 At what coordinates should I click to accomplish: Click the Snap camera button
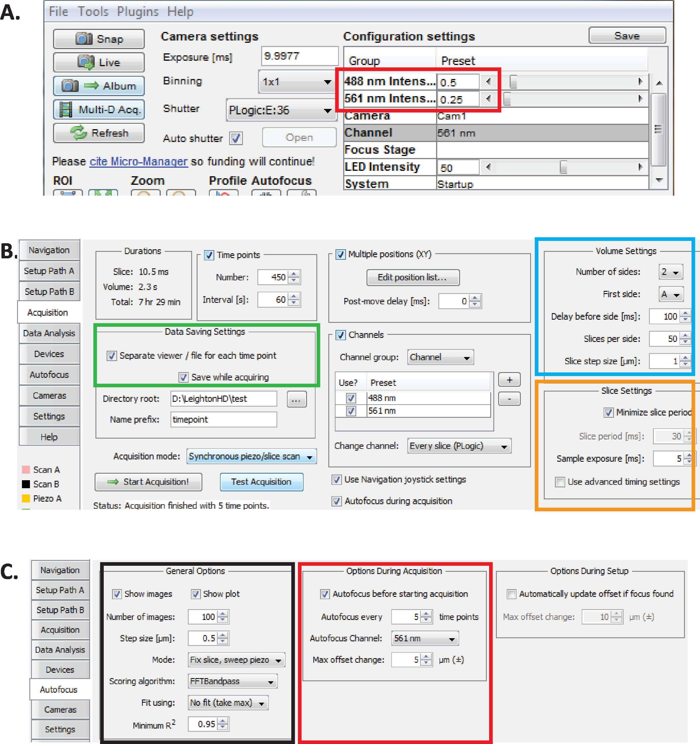click(99, 39)
